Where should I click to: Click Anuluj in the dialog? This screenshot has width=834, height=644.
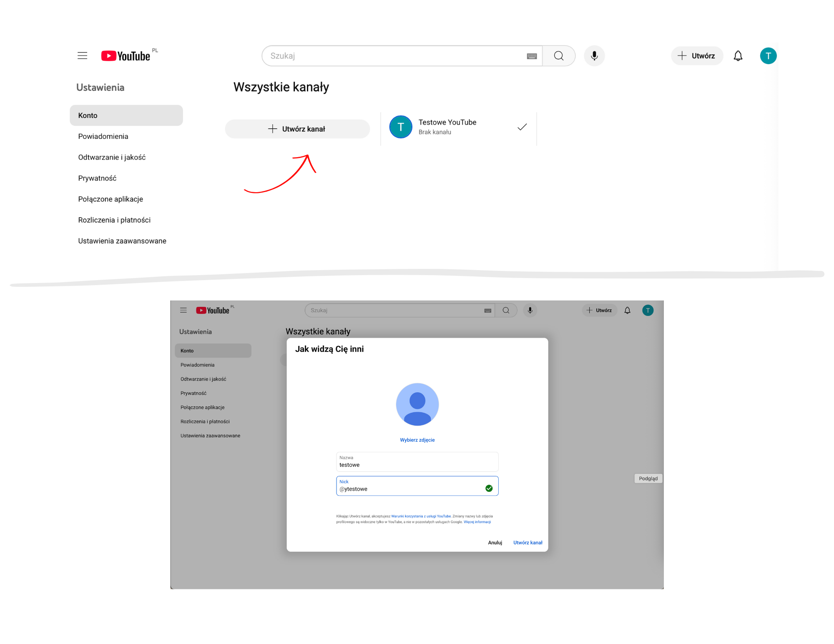tap(495, 542)
